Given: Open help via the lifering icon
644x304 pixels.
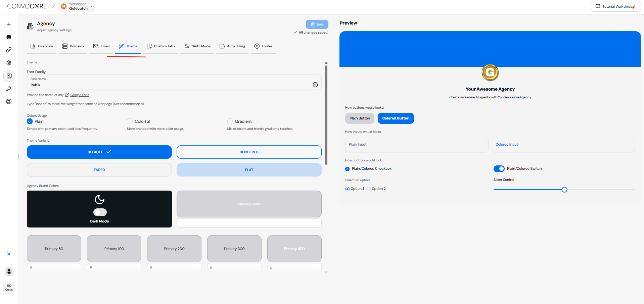Looking at the screenshot, I should tap(9, 101).
